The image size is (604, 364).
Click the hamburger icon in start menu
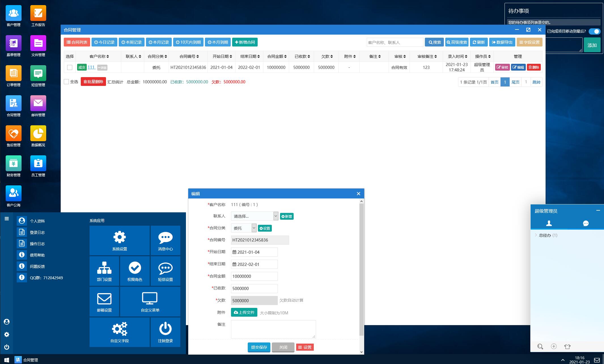pyautogui.click(x=7, y=219)
